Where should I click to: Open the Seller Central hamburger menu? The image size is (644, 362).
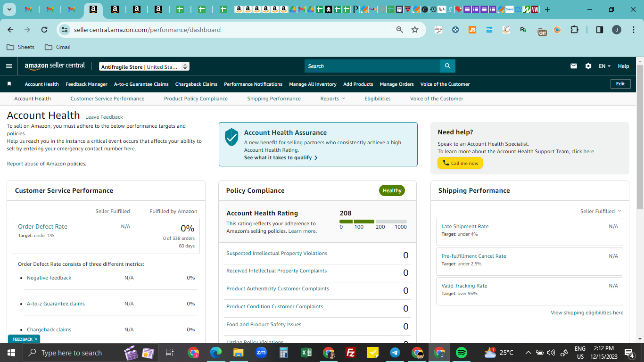pyautogui.click(x=9, y=66)
